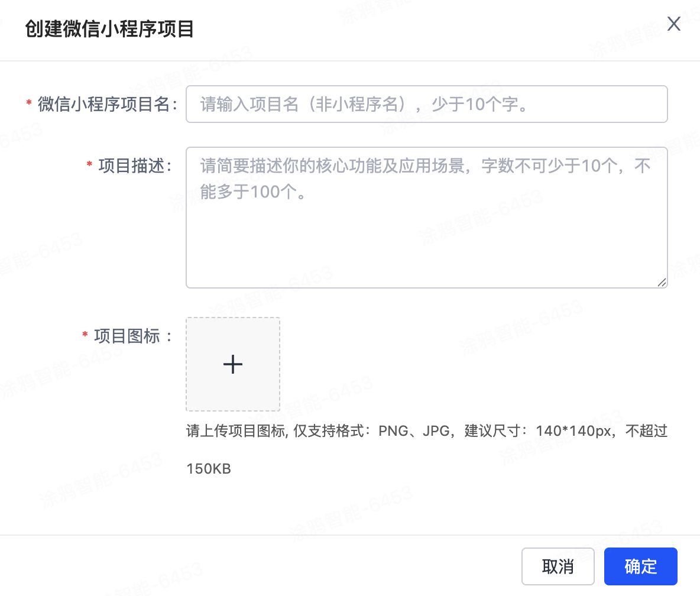Click the 项目图标 label

132,336
